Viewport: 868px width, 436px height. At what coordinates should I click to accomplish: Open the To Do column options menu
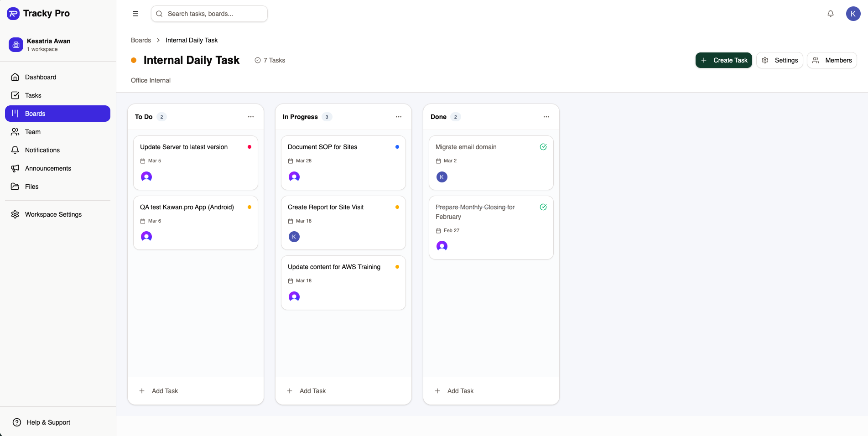[x=251, y=116]
